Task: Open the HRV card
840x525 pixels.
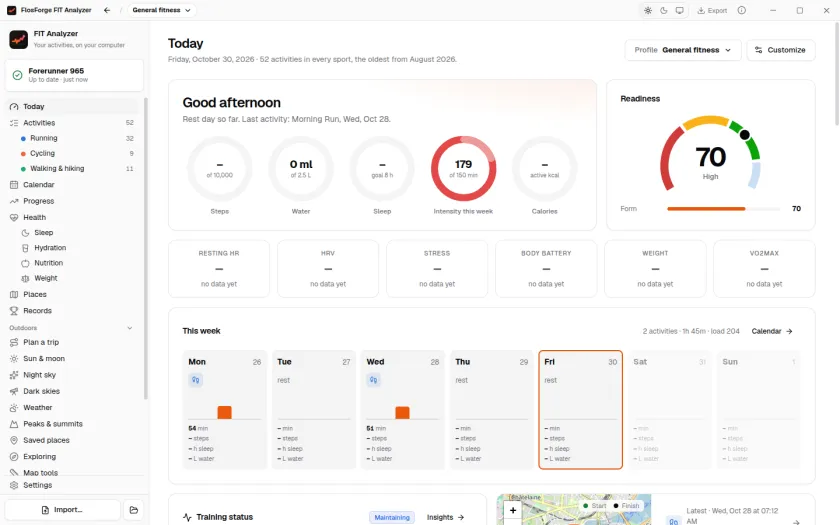Action: pos(328,268)
